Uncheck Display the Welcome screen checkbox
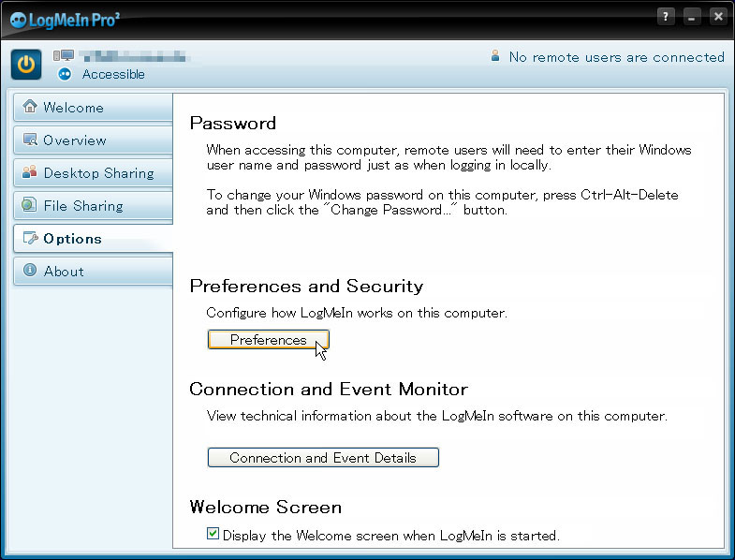Viewport: 735px width, 560px height. (213, 534)
